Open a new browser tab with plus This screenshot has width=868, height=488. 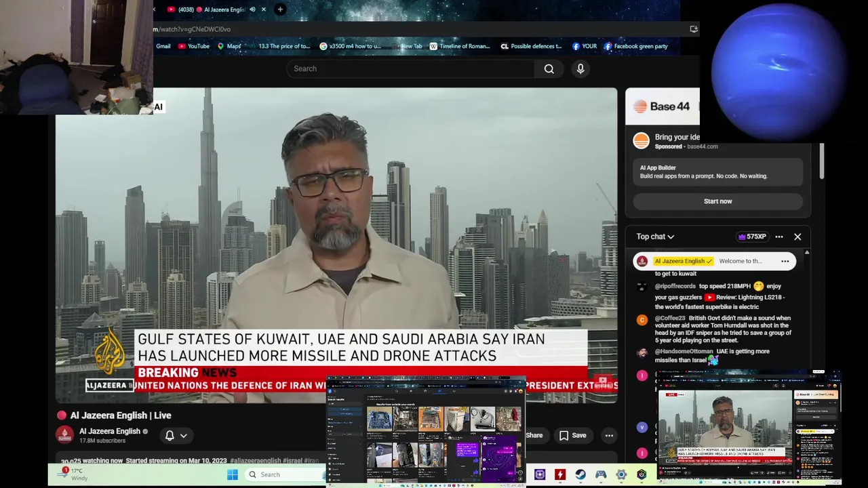280,9
